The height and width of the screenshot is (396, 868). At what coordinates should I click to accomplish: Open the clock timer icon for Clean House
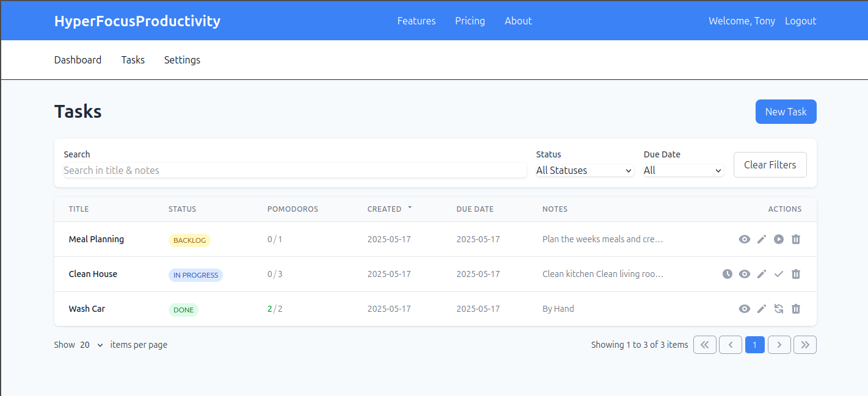727,274
